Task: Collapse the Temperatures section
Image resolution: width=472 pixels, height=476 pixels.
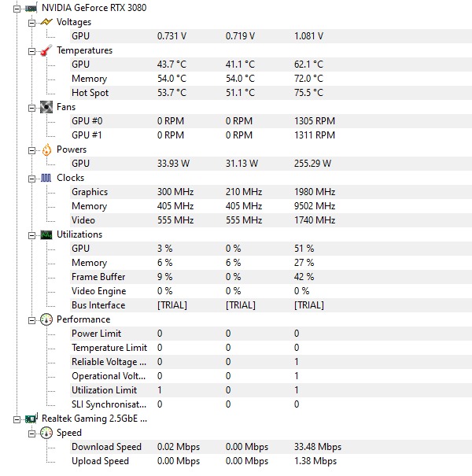Action: pos(32,50)
